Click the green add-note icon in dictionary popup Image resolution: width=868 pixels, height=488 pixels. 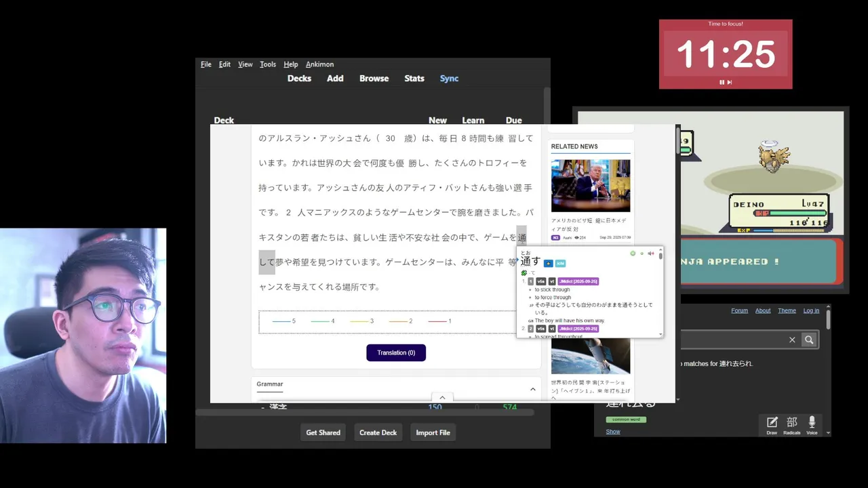point(633,253)
